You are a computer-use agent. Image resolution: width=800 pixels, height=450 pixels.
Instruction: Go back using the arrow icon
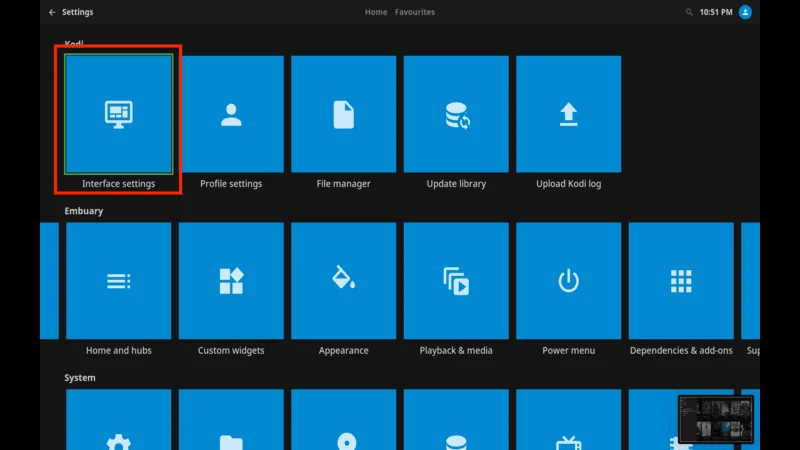[52, 12]
